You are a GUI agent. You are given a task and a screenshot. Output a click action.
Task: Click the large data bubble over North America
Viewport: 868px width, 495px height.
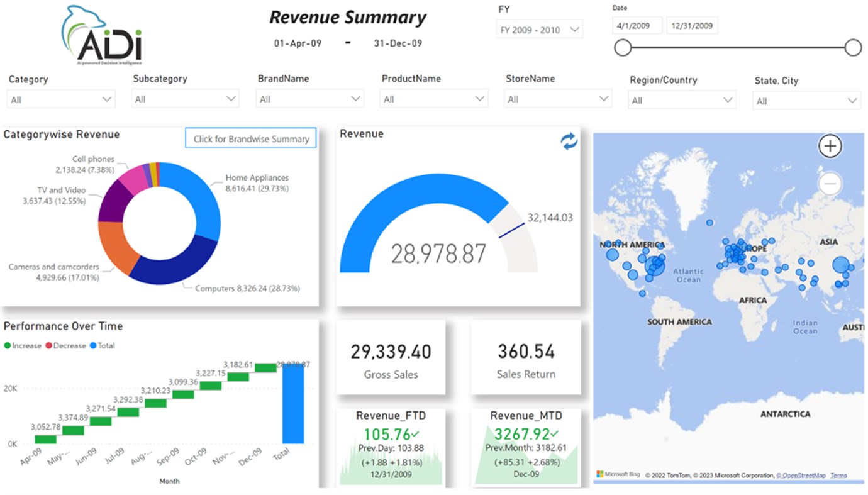[655, 267]
